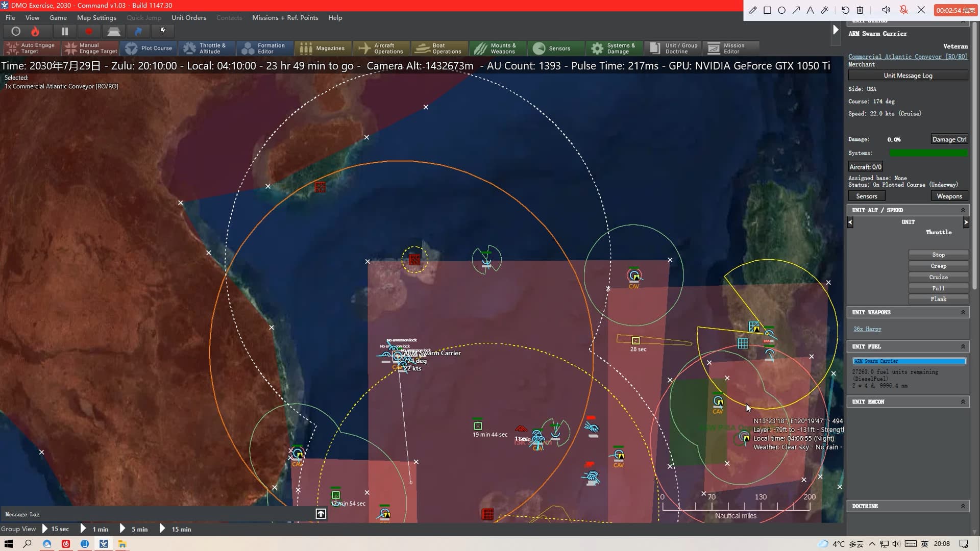Run simulation for 5 min

coord(134,529)
